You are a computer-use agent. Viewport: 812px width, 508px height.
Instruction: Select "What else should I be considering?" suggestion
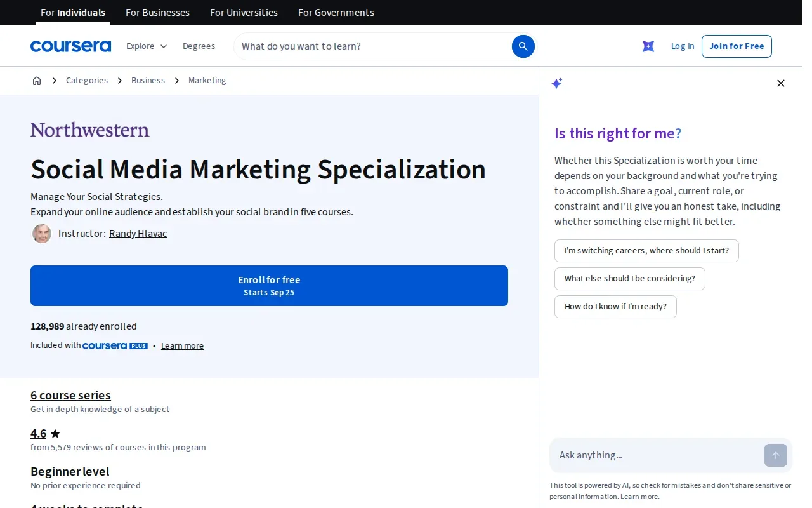pos(629,279)
